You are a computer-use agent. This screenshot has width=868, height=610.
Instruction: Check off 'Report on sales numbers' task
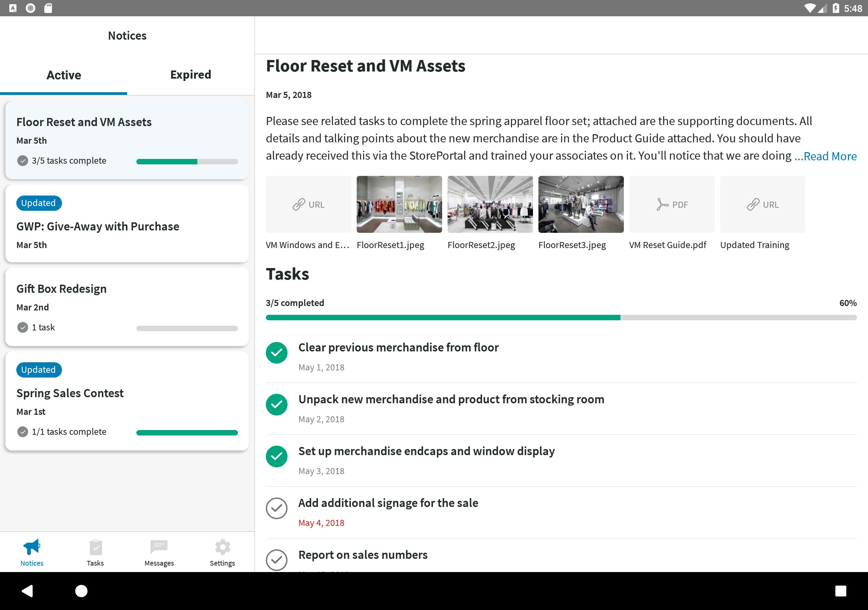277,560
